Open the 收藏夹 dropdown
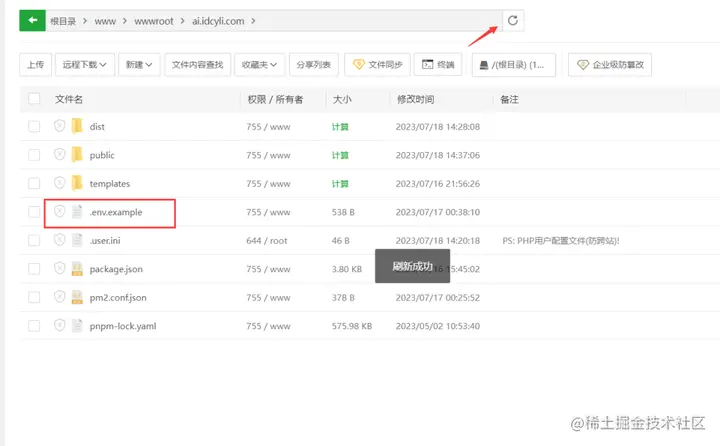This screenshot has width=720, height=446. 259,64
